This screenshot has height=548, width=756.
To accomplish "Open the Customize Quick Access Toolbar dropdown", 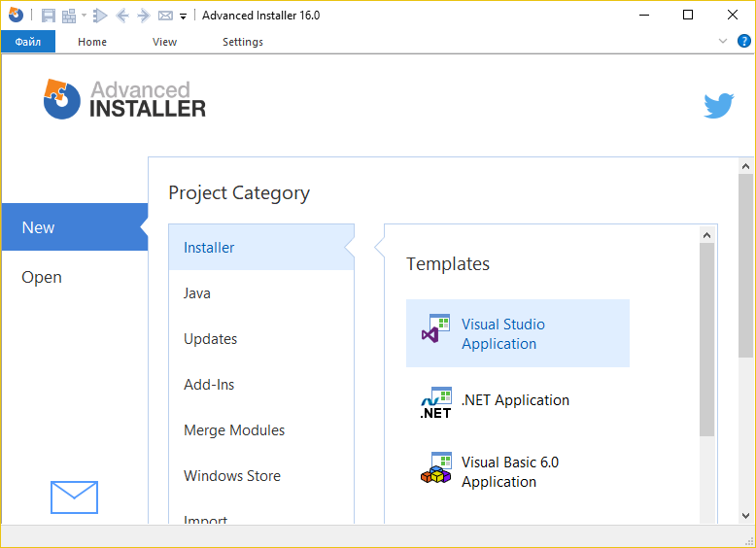I will click(x=184, y=17).
